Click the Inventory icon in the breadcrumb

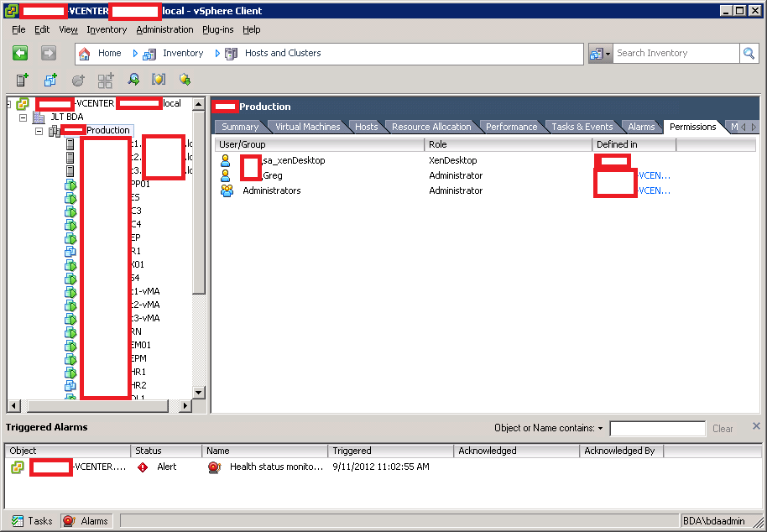(149, 54)
